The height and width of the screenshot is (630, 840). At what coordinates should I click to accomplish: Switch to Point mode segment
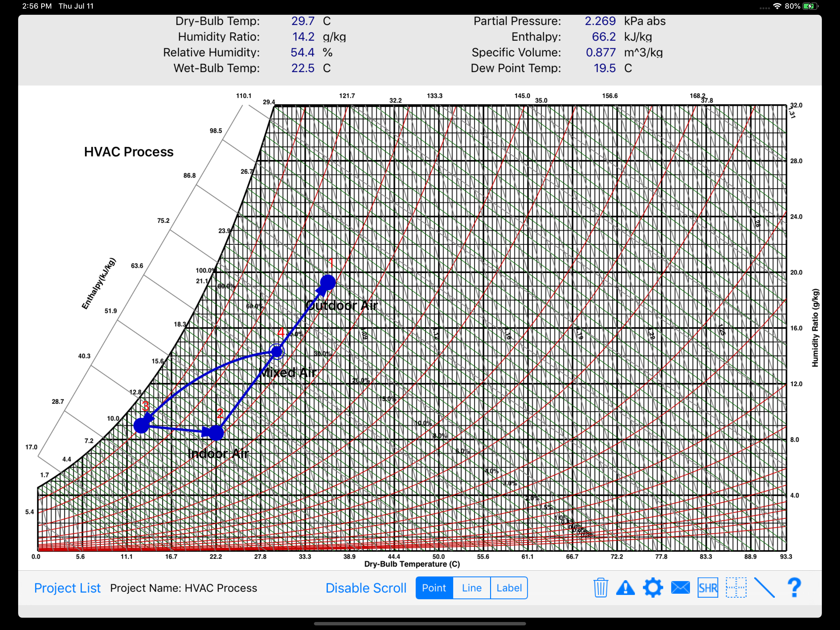pos(434,588)
